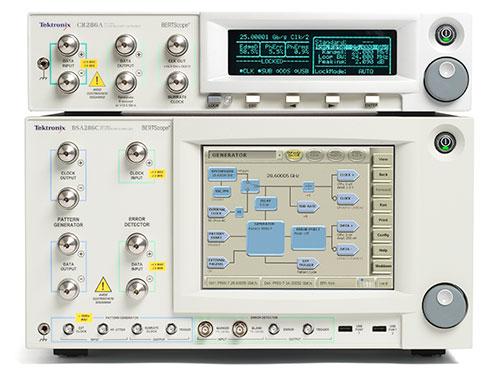This screenshot has height=375, width=500.
Task: Push the Enter key under CR286A display
Action: click(372, 99)
